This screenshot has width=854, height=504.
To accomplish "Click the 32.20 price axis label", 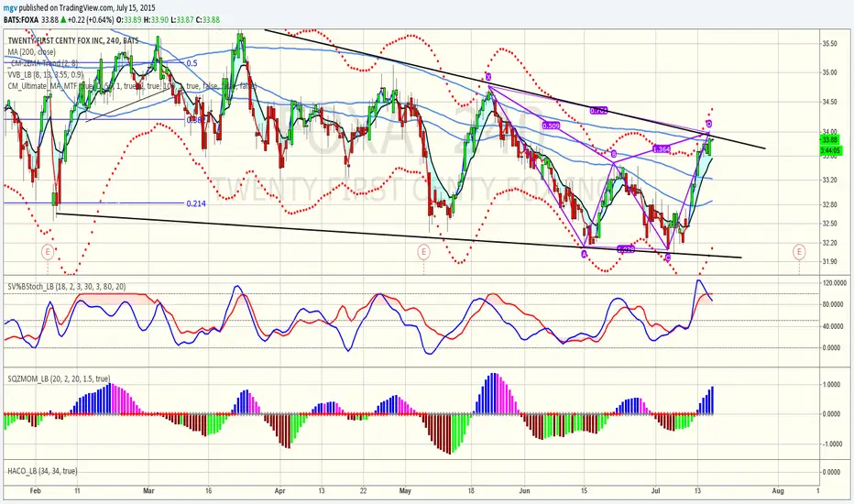I will [829, 243].
